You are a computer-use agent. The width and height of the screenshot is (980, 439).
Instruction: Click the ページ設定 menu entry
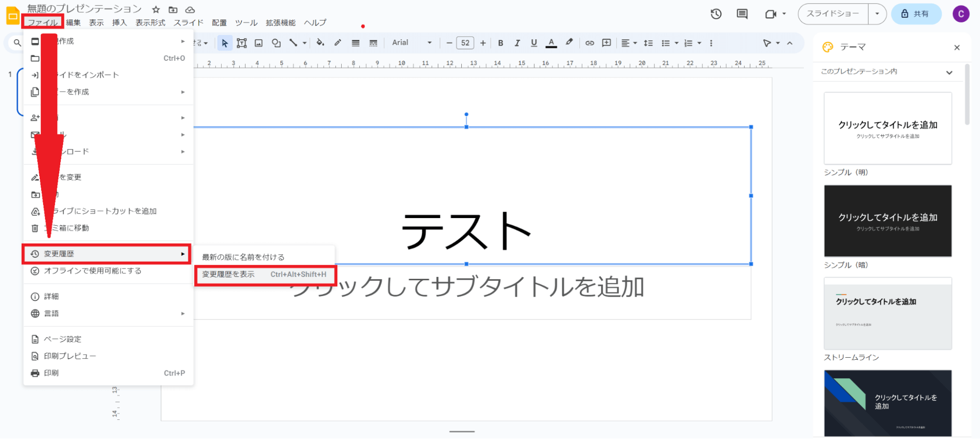[x=63, y=339]
